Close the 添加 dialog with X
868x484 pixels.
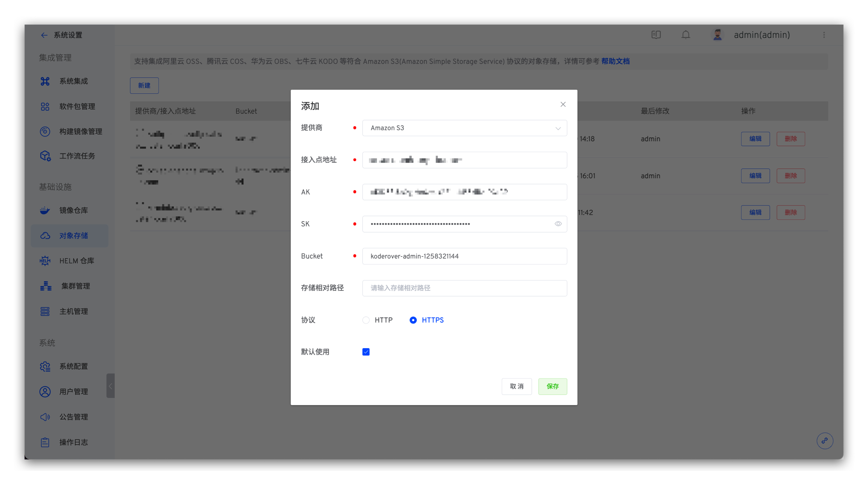point(563,104)
